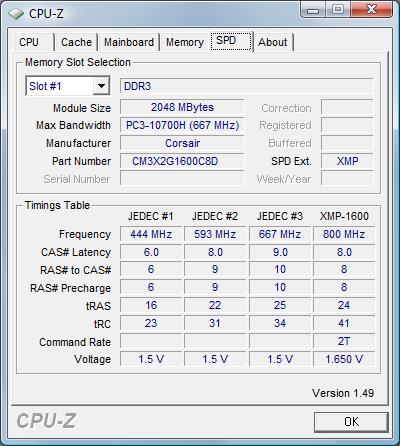Switch to the Cache tab

tap(76, 42)
